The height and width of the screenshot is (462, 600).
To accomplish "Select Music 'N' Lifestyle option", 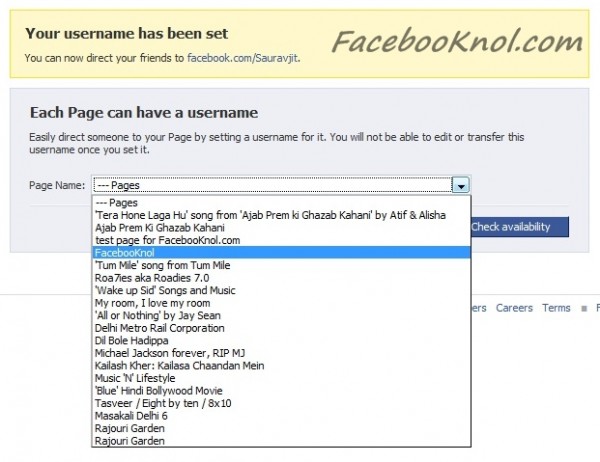I will click(281, 378).
